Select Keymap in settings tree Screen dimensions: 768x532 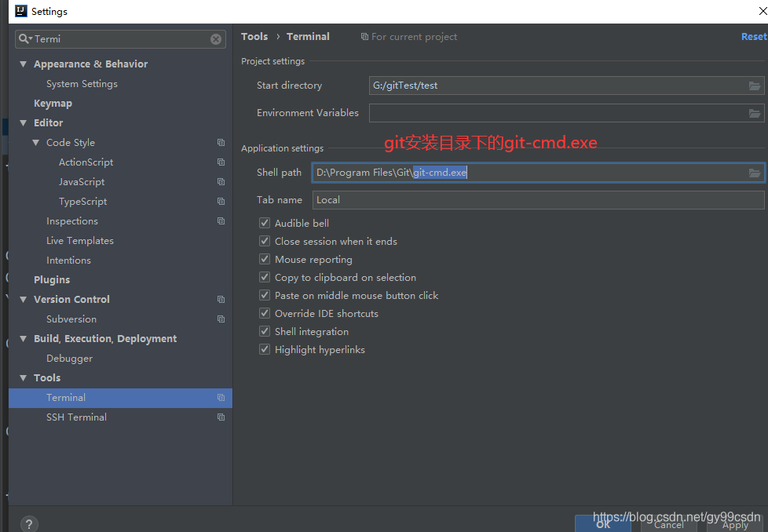(x=53, y=104)
